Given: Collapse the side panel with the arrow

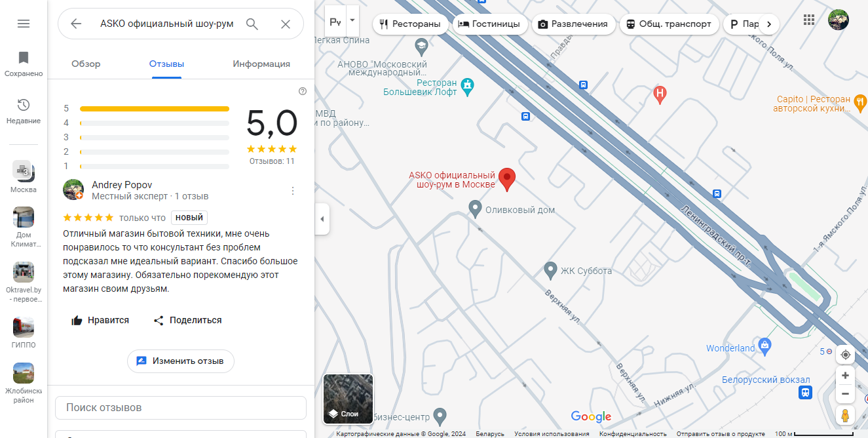Looking at the screenshot, I should [x=322, y=219].
